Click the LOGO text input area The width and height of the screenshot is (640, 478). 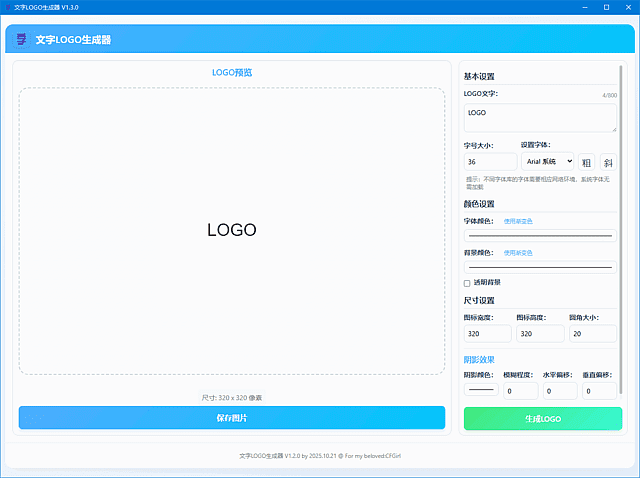click(540, 118)
